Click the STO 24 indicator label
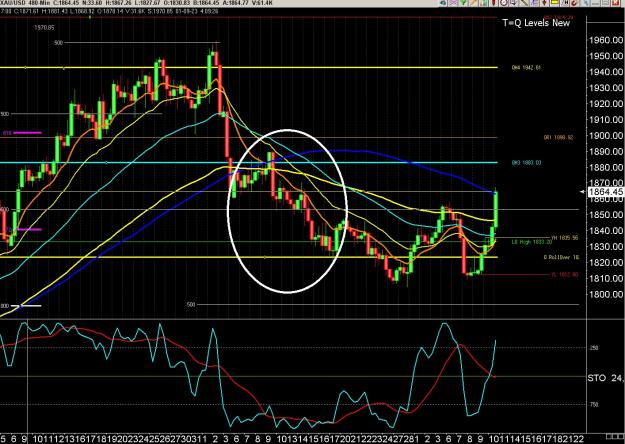Screen dimensions: 625x444 606,378
